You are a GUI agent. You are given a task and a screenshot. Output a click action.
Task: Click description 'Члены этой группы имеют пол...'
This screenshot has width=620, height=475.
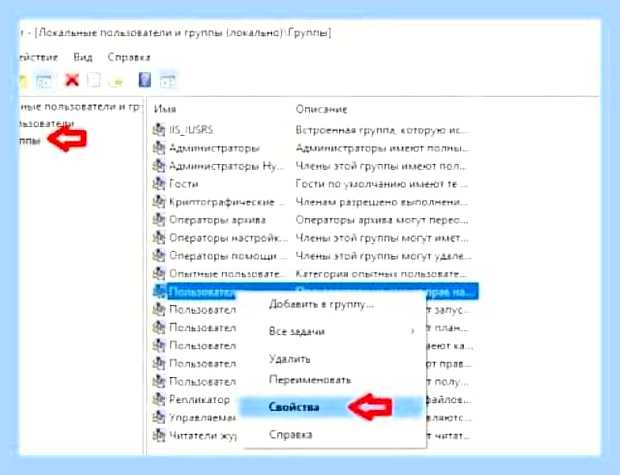pyautogui.click(x=381, y=166)
